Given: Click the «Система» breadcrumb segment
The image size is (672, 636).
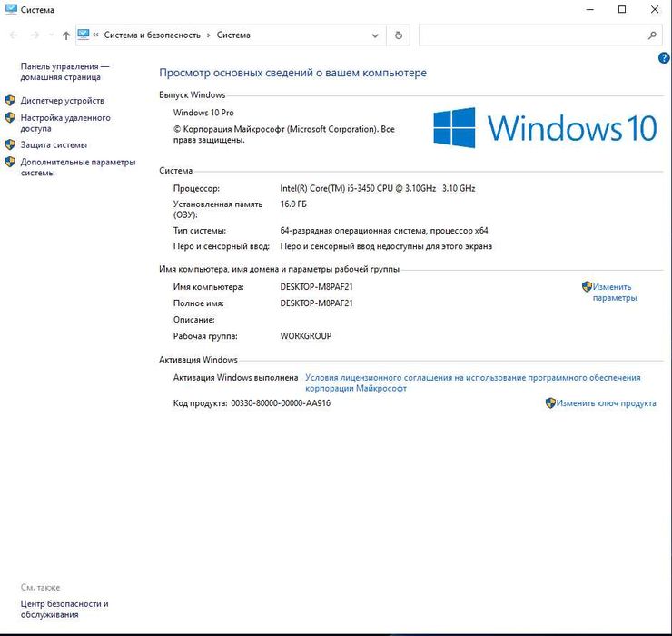Looking at the screenshot, I should 233,35.
